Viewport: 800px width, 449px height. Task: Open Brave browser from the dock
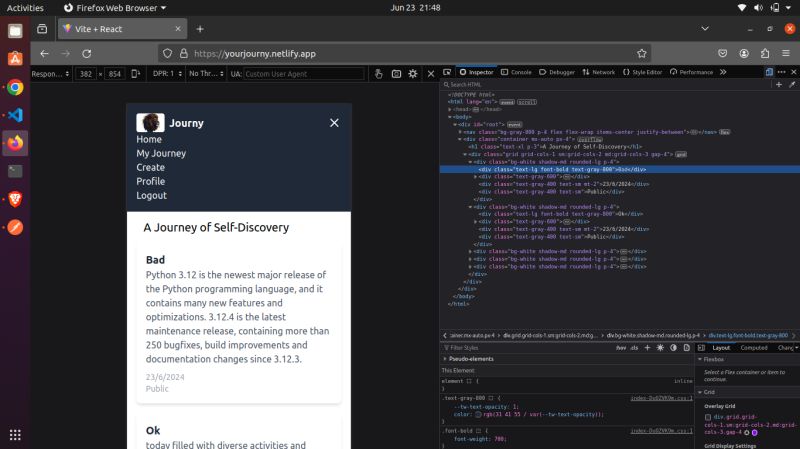coord(15,199)
